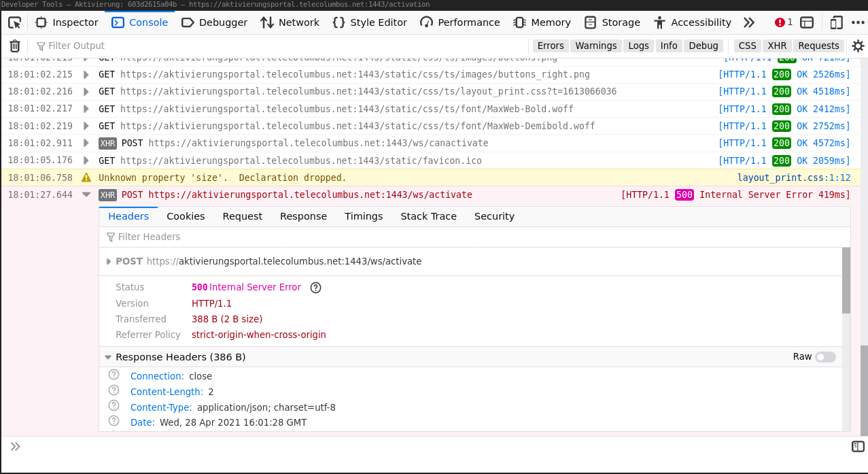
Task: Clear console output with trash icon
Action: point(14,46)
